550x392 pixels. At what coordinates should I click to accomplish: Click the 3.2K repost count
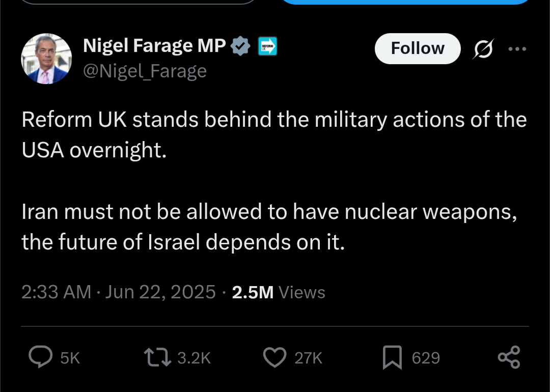tap(194, 358)
